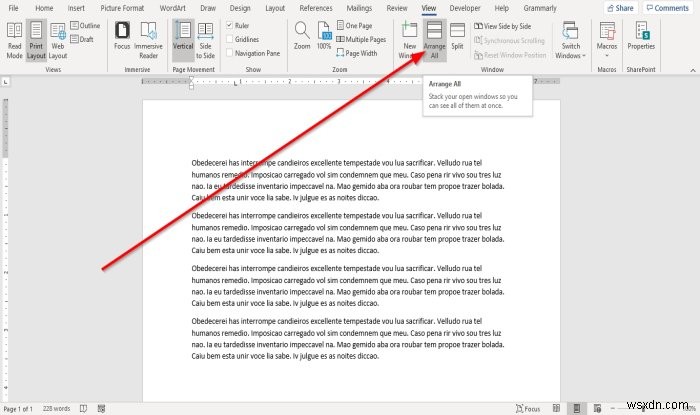The height and width of the screenshot is (415, 700).
Task: Click the vertical ruler
Action: tap(6, 250)
